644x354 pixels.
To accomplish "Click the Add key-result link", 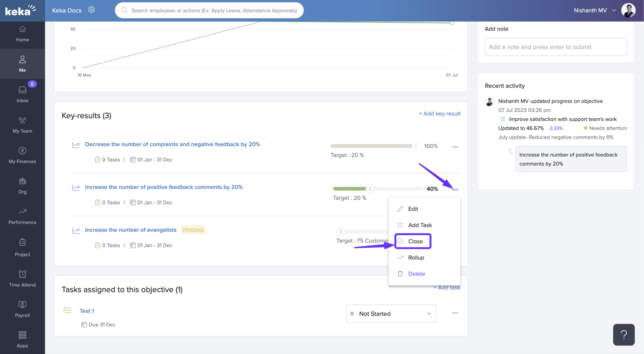I will click(439, 113).
